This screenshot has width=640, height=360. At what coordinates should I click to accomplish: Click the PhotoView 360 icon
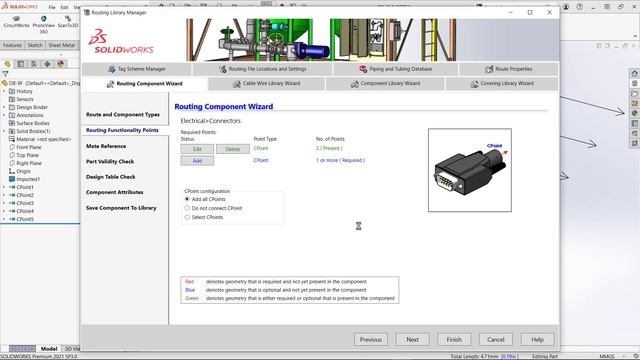[x=43, y=24]
